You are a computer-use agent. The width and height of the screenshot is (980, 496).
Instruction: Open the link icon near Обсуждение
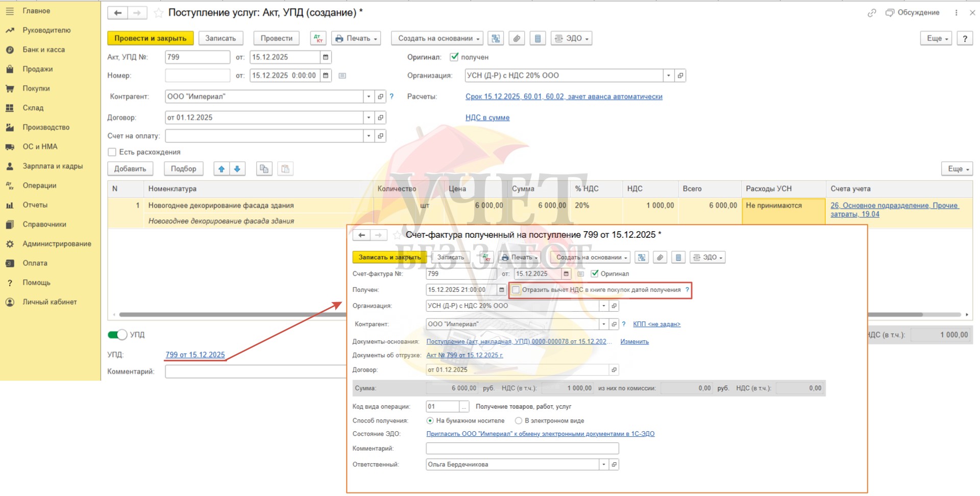pos(872,13)
